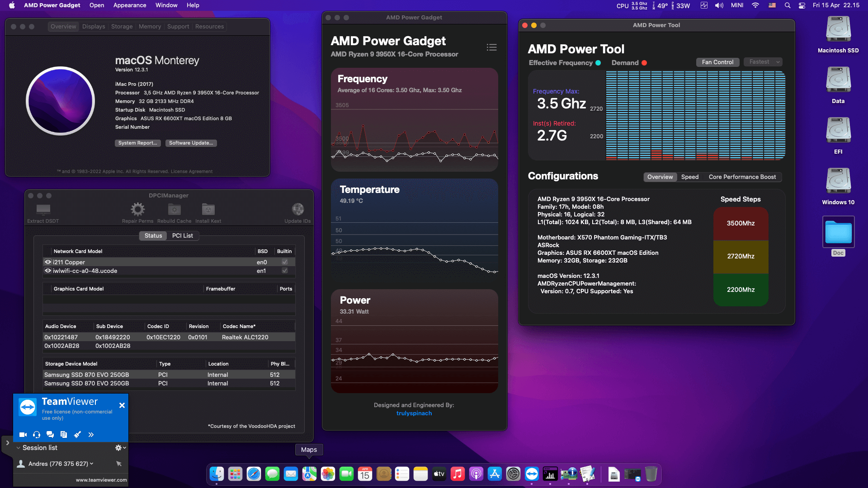Open the list view icon in AMD Power Gadget
This screenshot has height=488, width=868.
coord(491,47)
